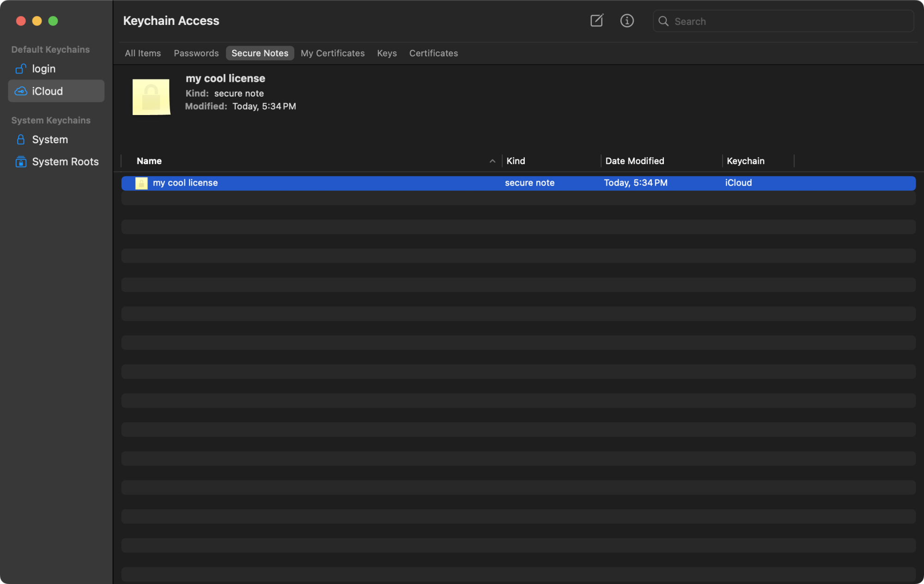Click the Modified date detail line
The height and width of the screenshot is (584, 924).
coord(241,106)
